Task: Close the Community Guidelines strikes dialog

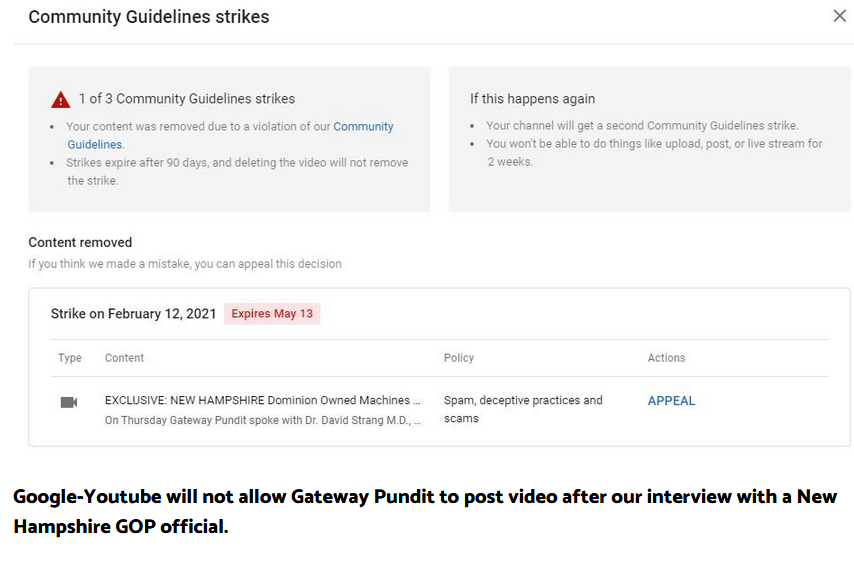Action: tap(839, 16)
